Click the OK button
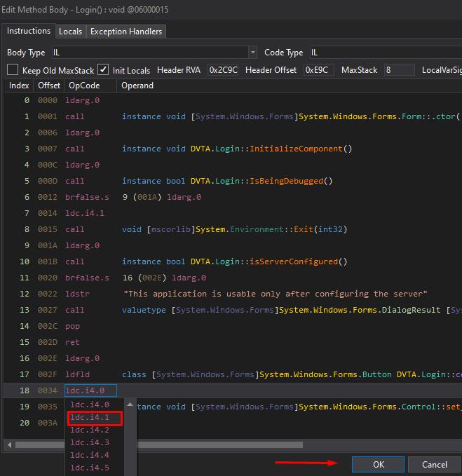Viewport: 462px width, 476px height. point(378,464)
